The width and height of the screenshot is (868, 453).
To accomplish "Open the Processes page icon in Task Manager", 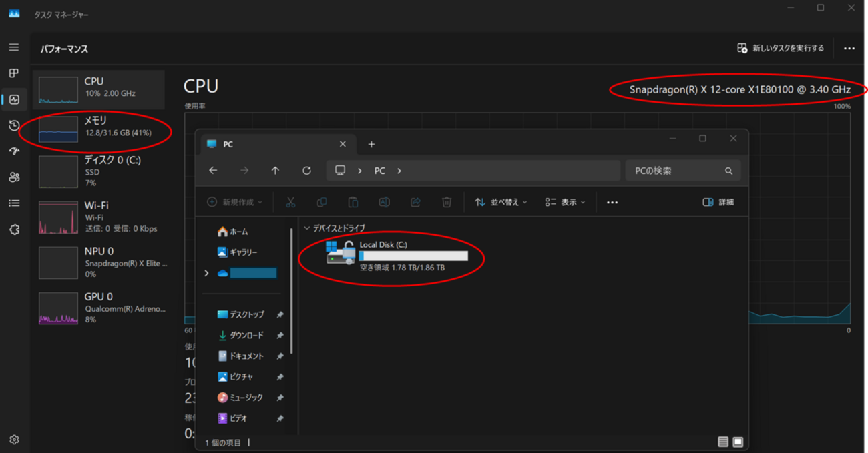I will (x=14, y=73).
